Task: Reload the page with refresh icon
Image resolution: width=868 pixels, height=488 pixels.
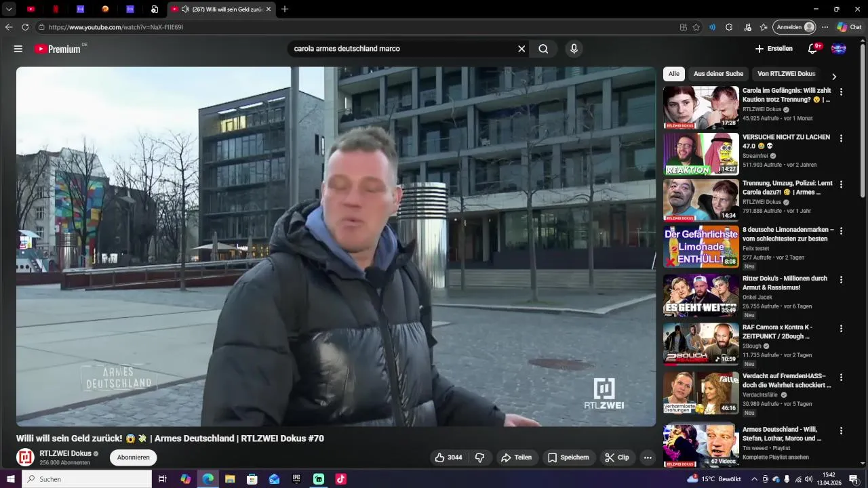Action: (25, 27)
